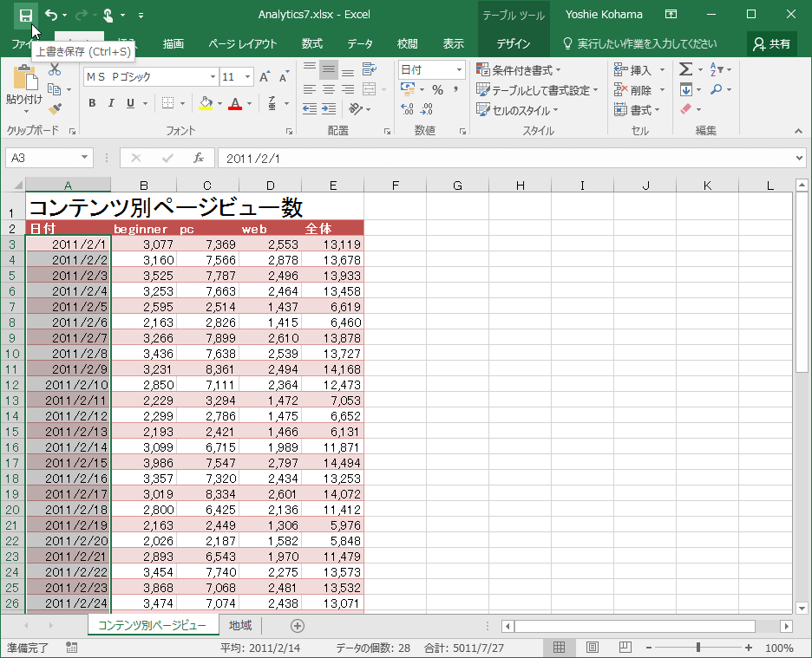
Task: Click the touch/mouse mode icon
Action: coord(108,15)
